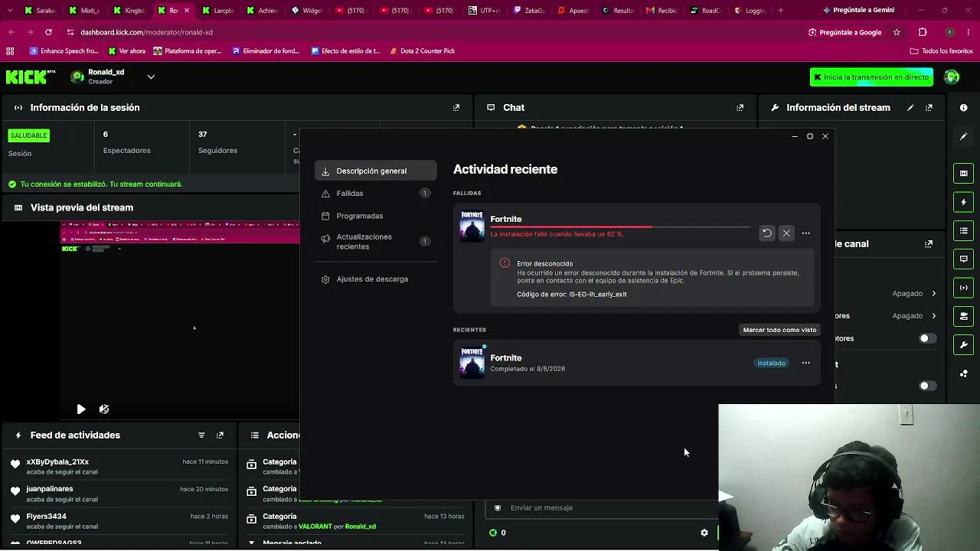Toggle the chat bubble icon in sidebar

(963, 259)
